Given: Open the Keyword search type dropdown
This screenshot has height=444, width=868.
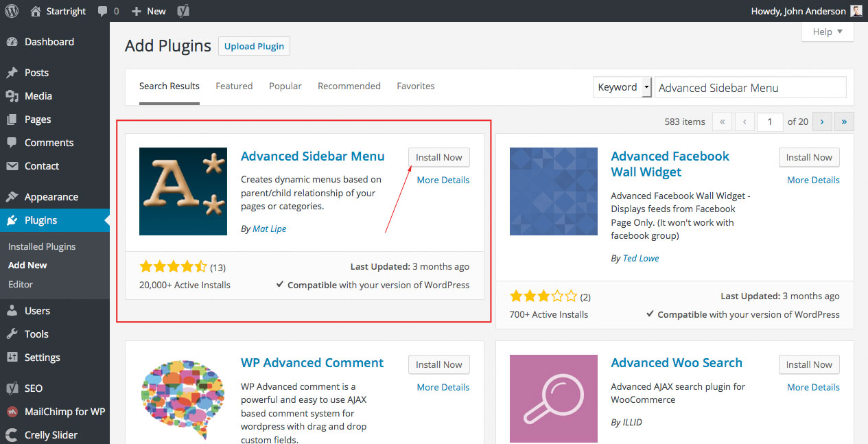Looking at the screenshot, I should (x=622, y=87).
